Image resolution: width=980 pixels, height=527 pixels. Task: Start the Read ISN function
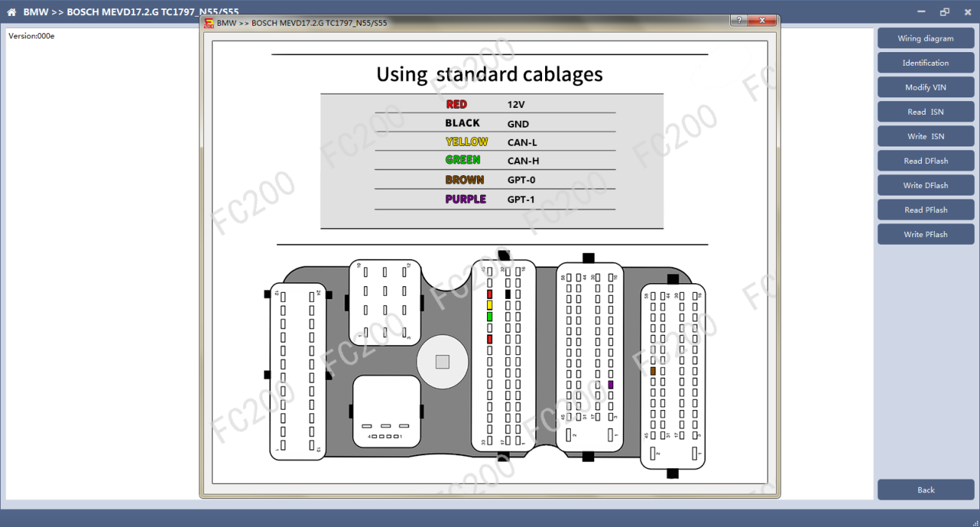pos(926,112)
